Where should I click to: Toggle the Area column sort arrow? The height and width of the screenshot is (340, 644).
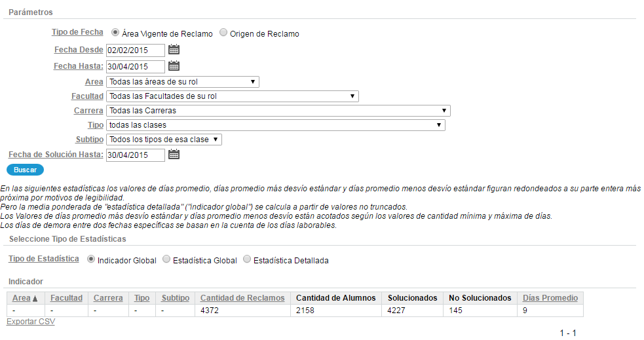[35, 299]
